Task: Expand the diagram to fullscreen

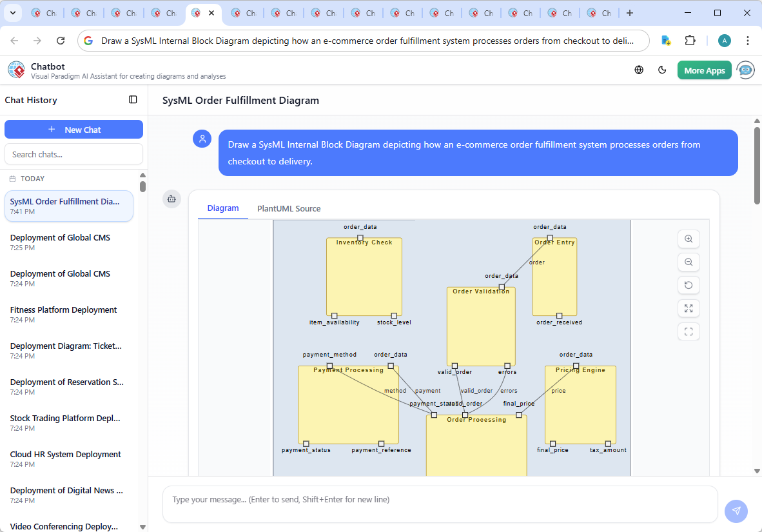Action: 689,308
